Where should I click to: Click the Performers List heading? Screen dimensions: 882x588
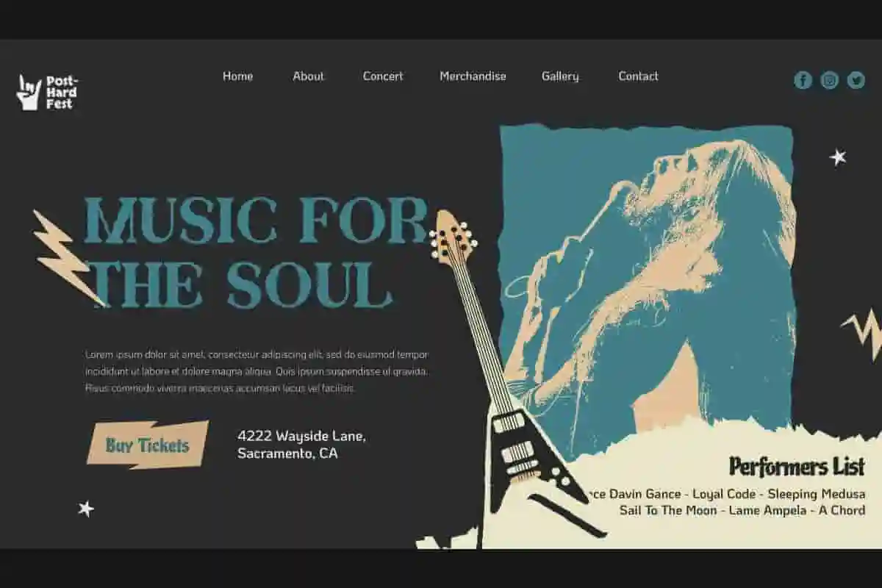797,466
